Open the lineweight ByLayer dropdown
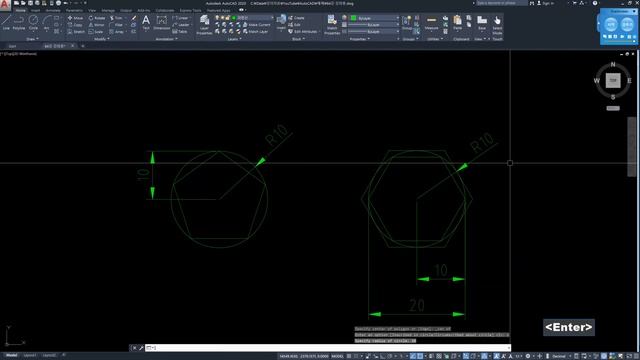 tap(373, 25)
